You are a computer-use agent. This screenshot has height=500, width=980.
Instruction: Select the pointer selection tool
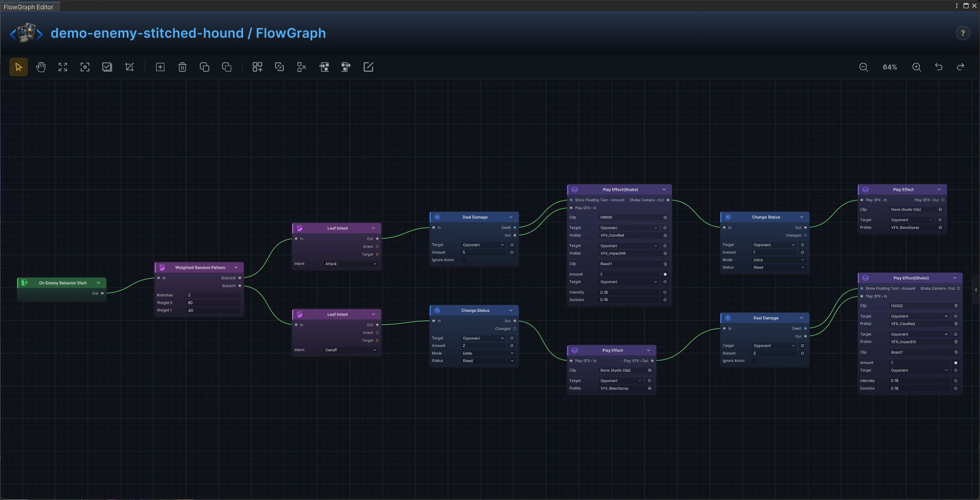point(19,67)
